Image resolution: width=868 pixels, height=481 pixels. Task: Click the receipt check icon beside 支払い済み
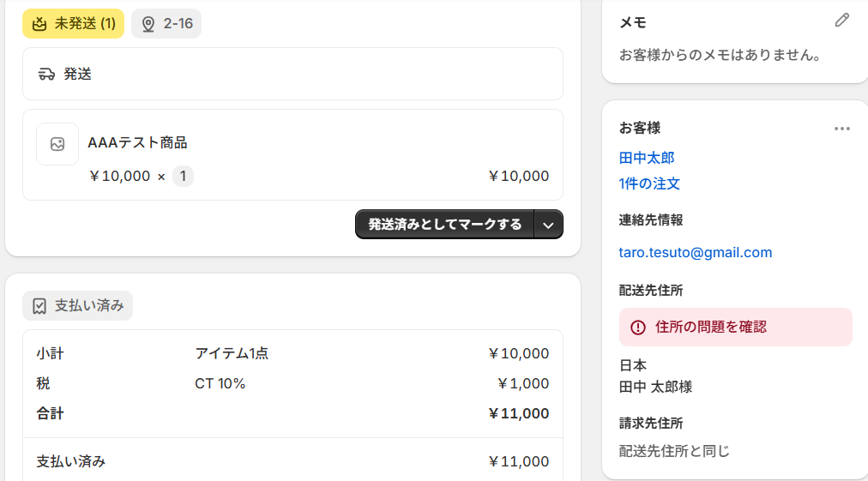39,305
